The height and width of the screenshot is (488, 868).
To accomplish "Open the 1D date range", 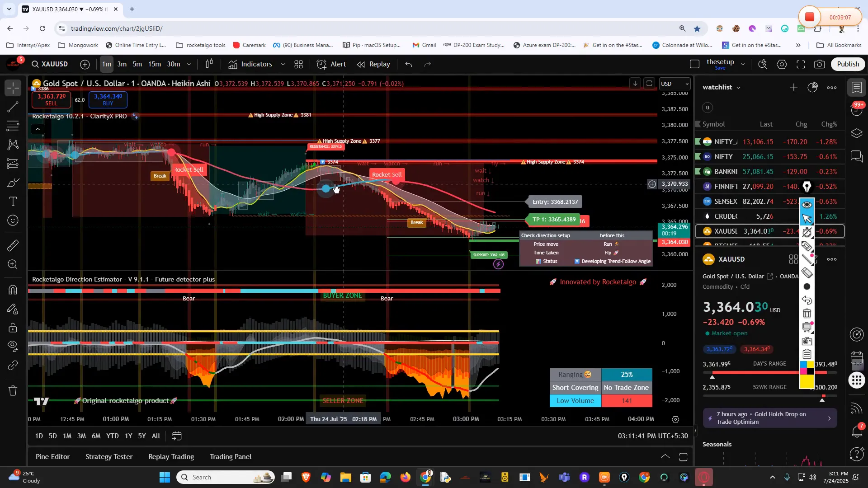I will 39,436.
